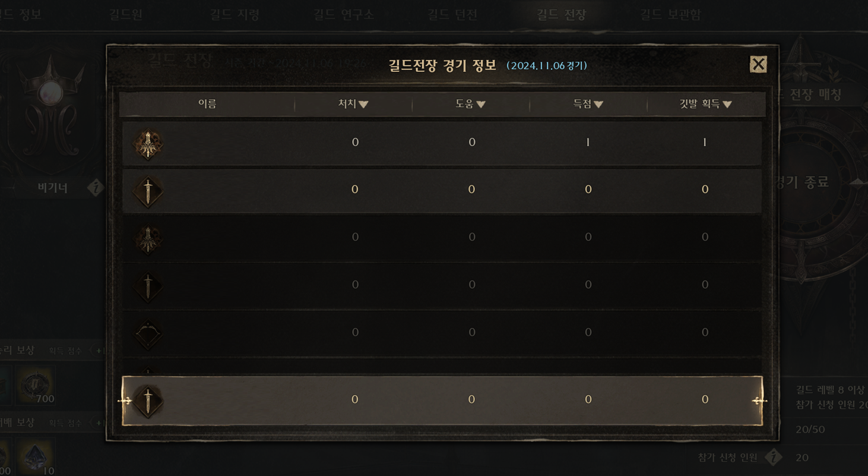Click the info icon beside 참가 신청 인원
868x476 pixels.
(773, 457)
